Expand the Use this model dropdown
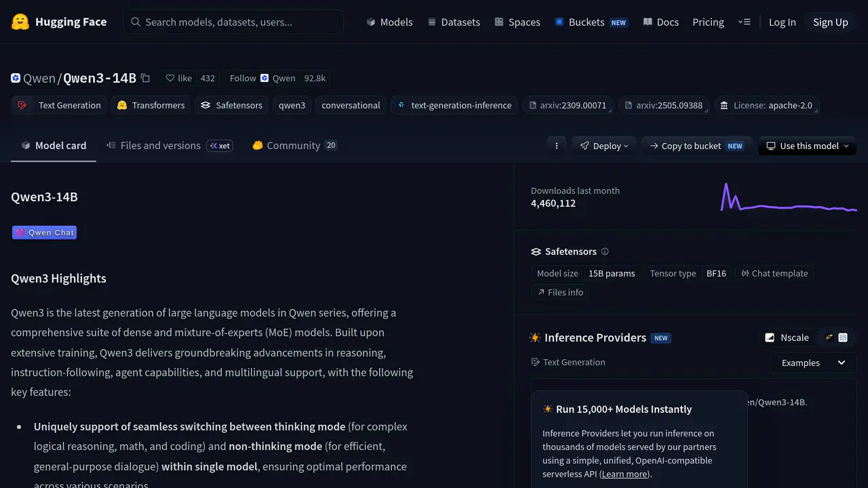This screenshot has width=868, height=488. (807, 146)
